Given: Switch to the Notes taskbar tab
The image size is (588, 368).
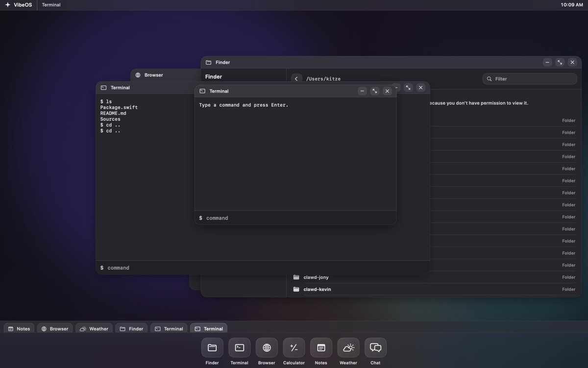Looking at the screenshot, I should 19,328.
